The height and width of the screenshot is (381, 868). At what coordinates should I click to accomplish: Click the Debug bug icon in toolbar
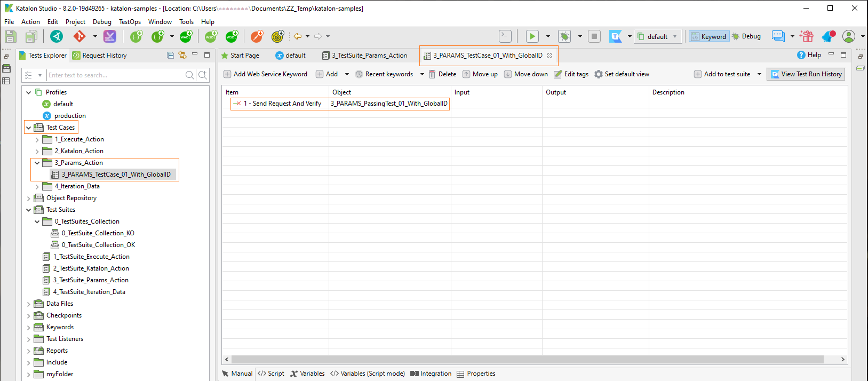pos(564,36)
